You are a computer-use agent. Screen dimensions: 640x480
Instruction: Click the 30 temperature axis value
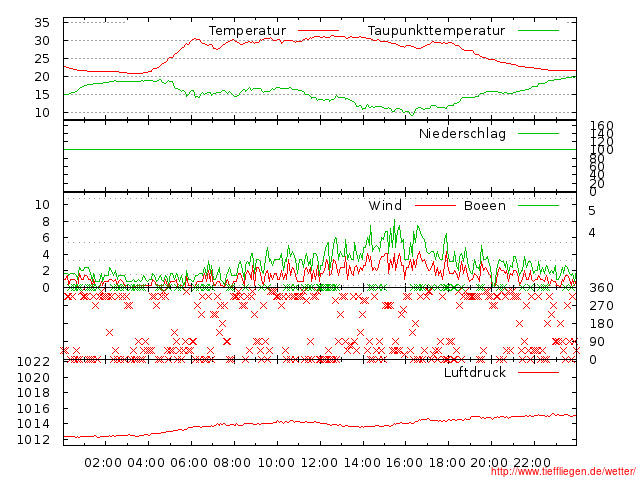click(x=42, y=40)
